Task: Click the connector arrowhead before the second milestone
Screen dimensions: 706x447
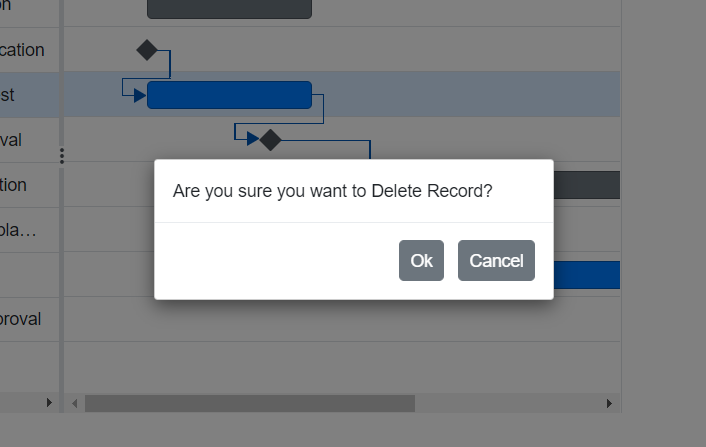Action: point(253,138)
